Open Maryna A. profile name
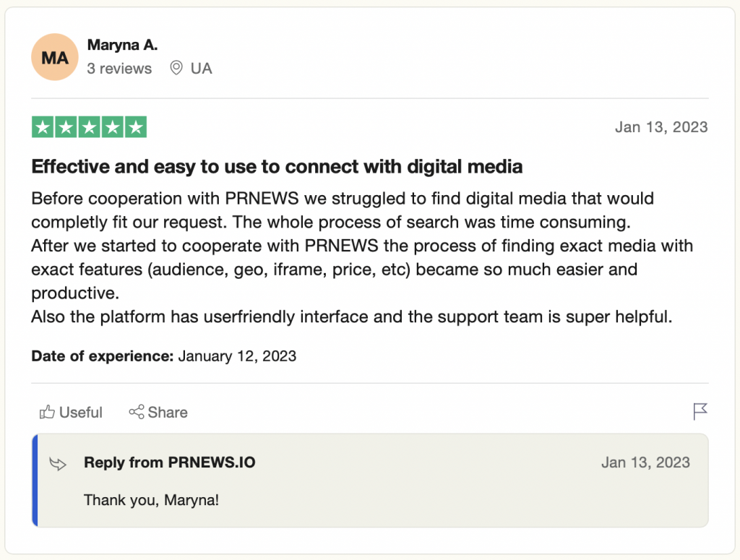The height and width of the screenshot is (560, 740). coord(122,46)
